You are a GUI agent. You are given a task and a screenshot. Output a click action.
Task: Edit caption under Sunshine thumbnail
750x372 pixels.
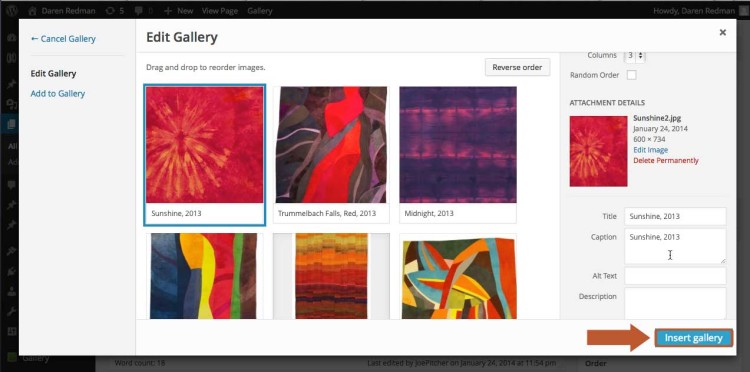[x=205, y=213]
